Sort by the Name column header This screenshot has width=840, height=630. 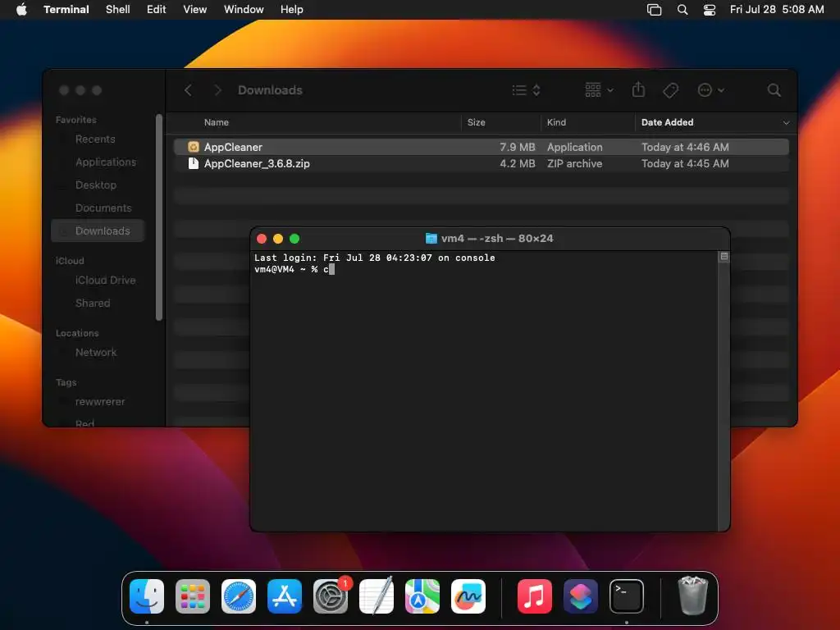(217, 123)
